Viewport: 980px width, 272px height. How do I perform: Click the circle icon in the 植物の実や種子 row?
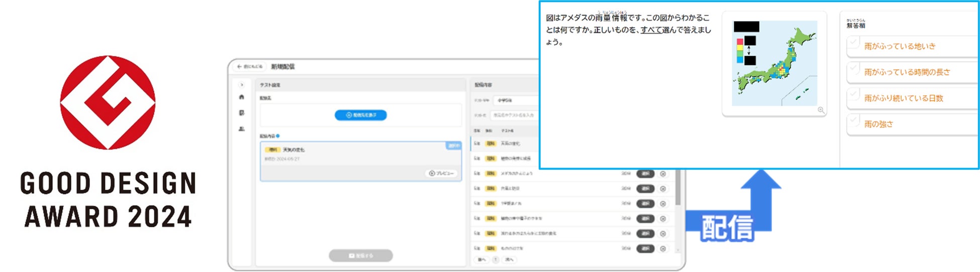(663, 219)
